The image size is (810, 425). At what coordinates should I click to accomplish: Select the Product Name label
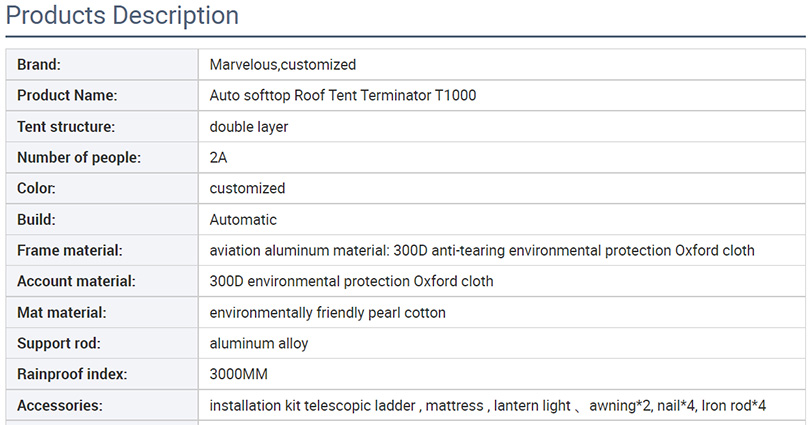click(67, 96)
